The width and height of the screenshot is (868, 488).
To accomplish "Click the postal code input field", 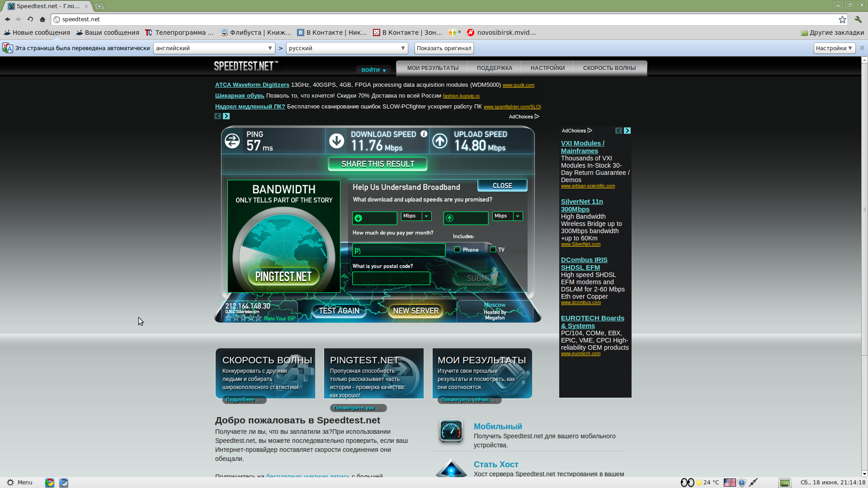I will [391, 278].
